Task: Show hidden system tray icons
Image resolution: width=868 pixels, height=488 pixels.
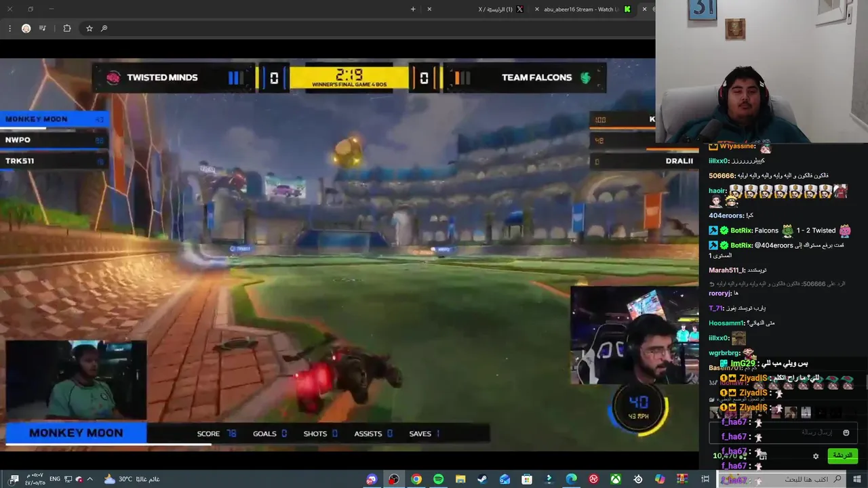Action: pyautogui.click(x=90, y=479)
